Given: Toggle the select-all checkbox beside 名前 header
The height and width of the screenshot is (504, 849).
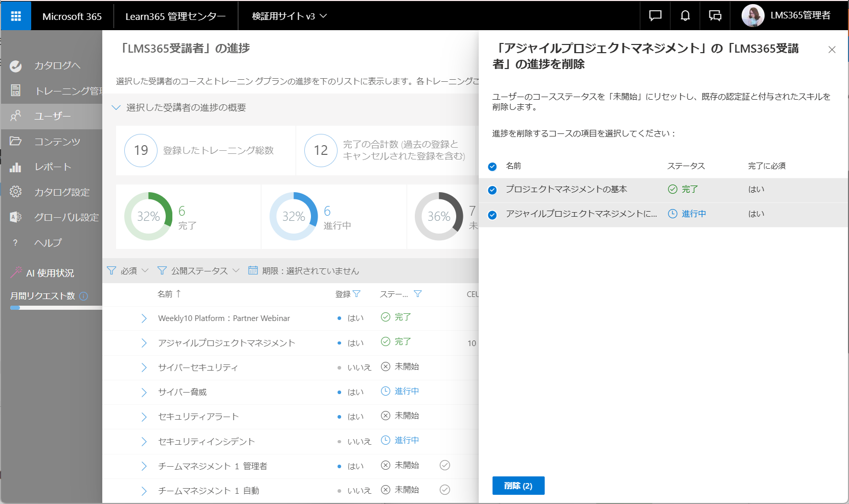Looking at the screenshot, I should click(x=493, y=167).
